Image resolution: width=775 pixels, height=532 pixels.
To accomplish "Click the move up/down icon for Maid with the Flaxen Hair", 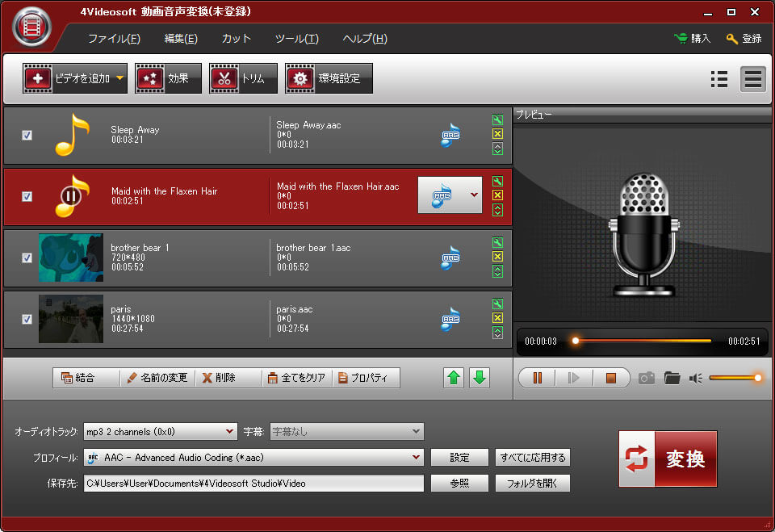I will 498,210.
